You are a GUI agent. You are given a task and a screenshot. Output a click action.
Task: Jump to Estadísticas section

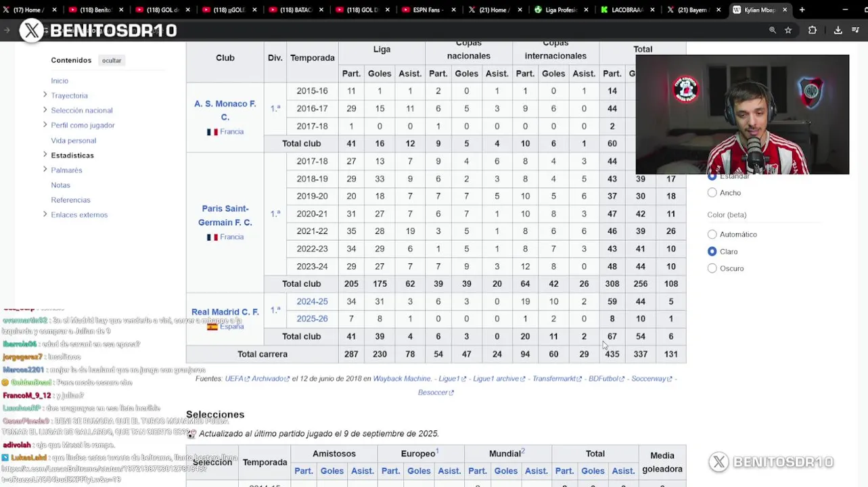[72, 156]
